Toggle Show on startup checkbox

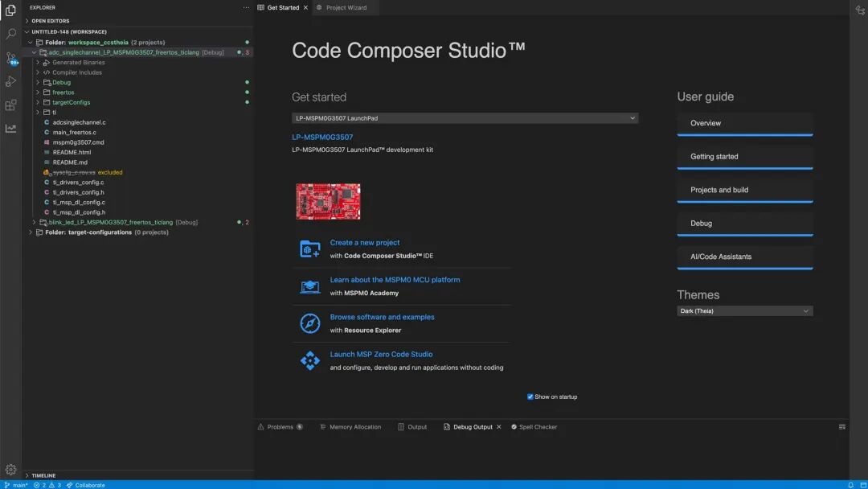530,397
